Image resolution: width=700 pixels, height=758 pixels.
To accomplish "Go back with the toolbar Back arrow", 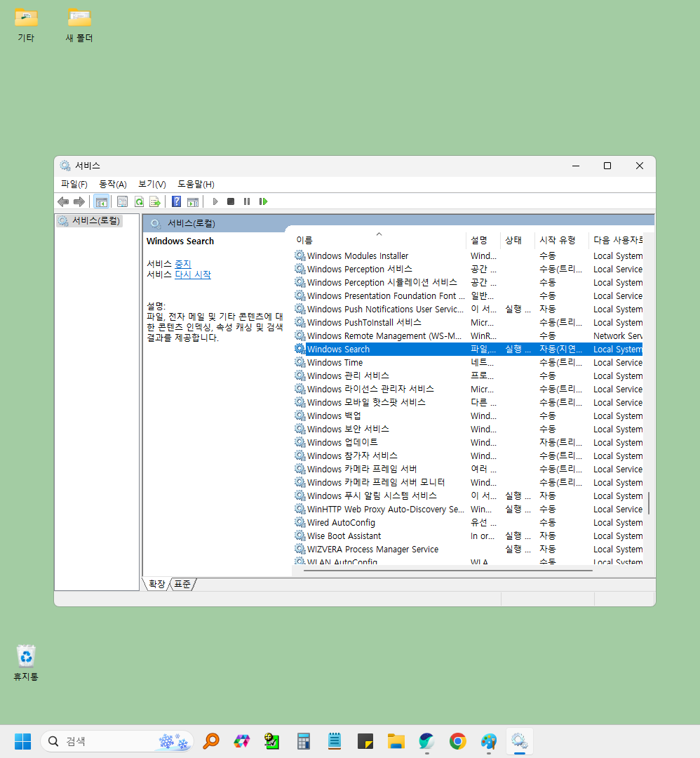I will click(x=63, y=201).
